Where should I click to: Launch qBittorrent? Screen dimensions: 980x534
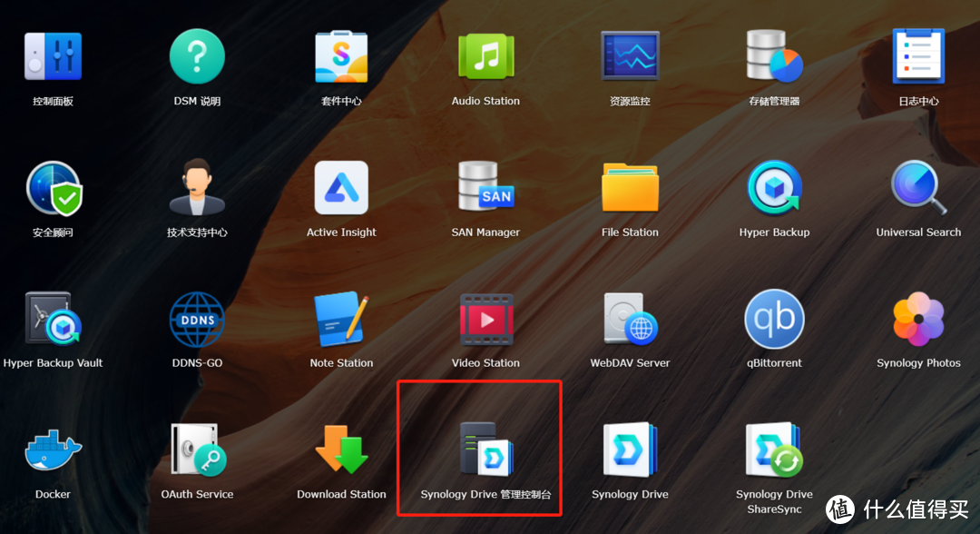tap(774, 319)
